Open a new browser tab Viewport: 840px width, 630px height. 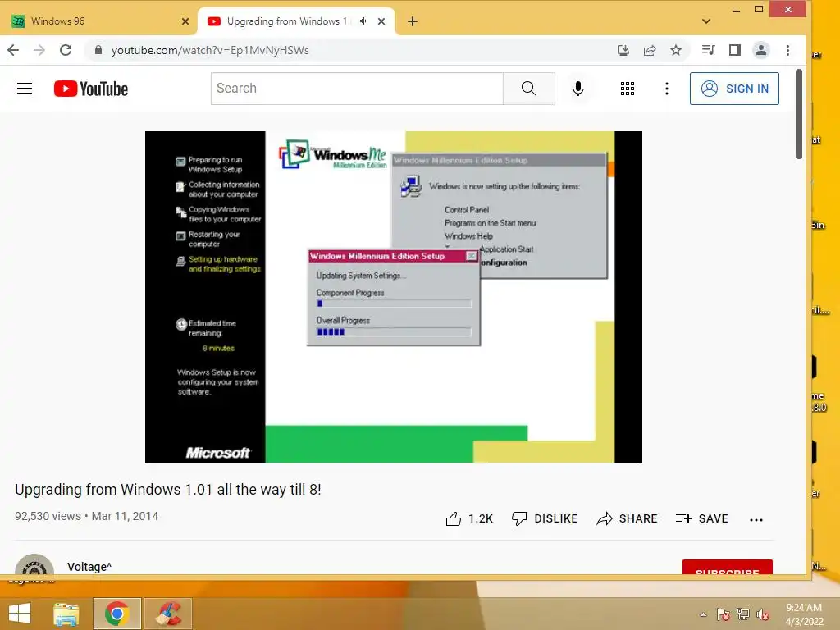click(x=413, y=21)
